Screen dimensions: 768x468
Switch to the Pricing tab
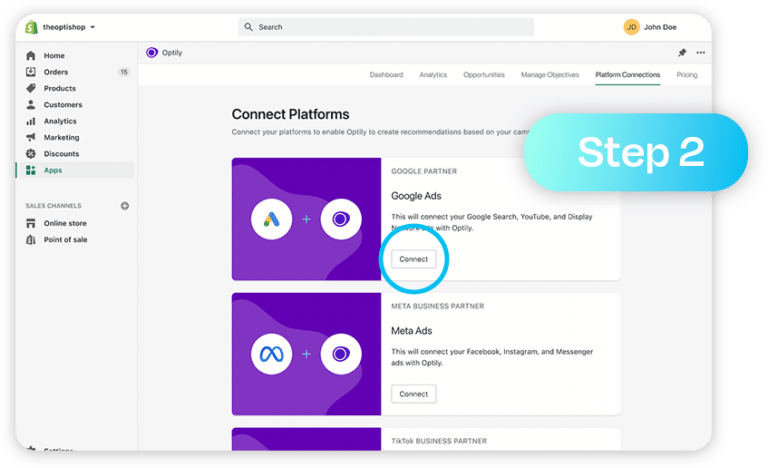(687, 74)
